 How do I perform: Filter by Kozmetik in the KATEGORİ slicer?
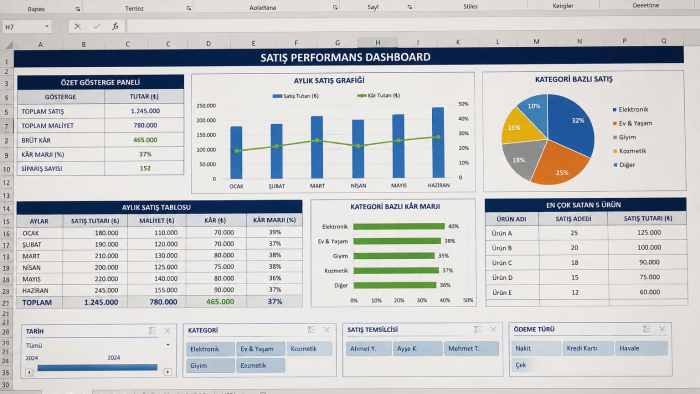coord(309,348)
